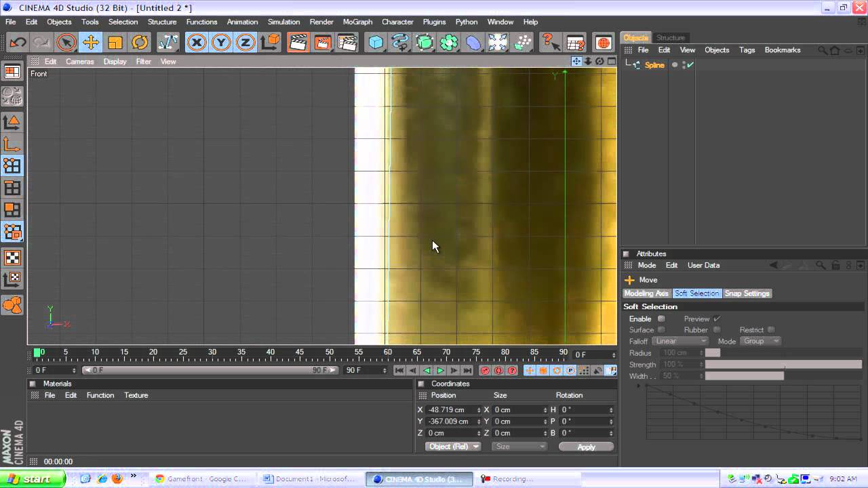Click the Apply button

point(586,447)
